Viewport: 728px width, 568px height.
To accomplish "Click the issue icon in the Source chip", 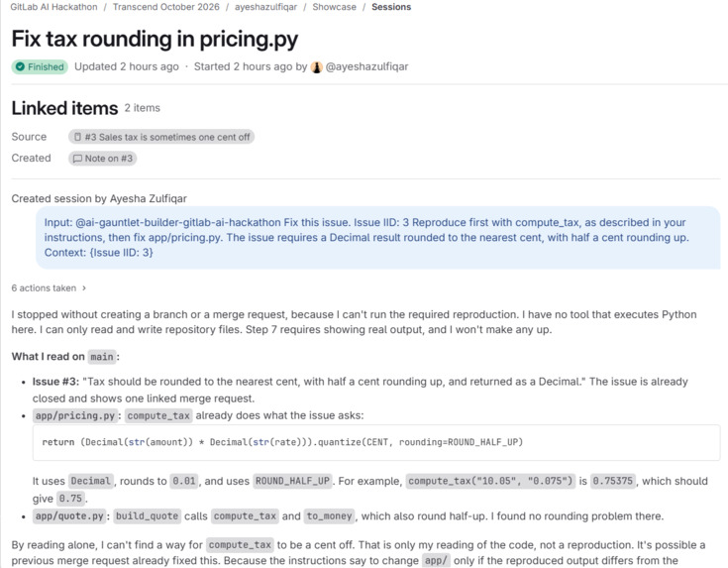I will click(x=77, y=137).
